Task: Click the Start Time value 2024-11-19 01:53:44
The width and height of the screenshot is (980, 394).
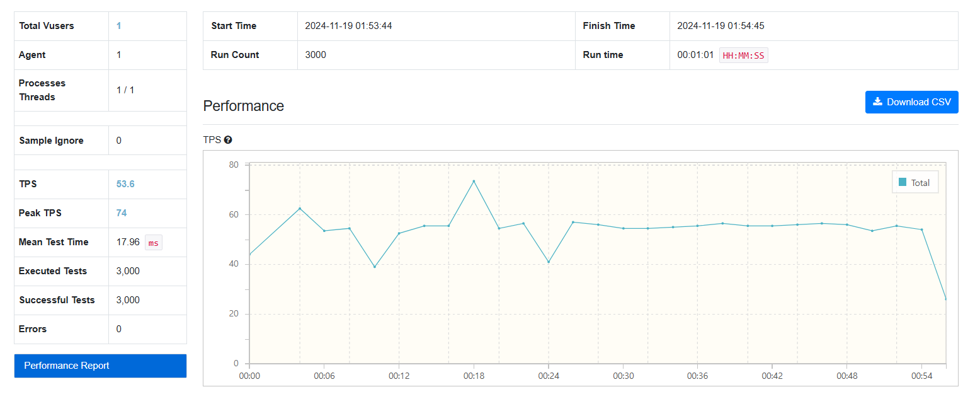Action: pos(349,26)
